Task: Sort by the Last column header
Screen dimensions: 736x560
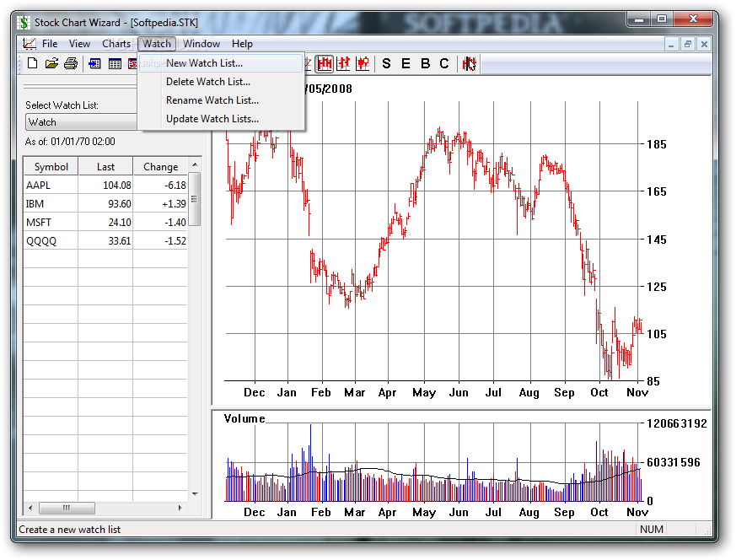Action: [105, 167]
